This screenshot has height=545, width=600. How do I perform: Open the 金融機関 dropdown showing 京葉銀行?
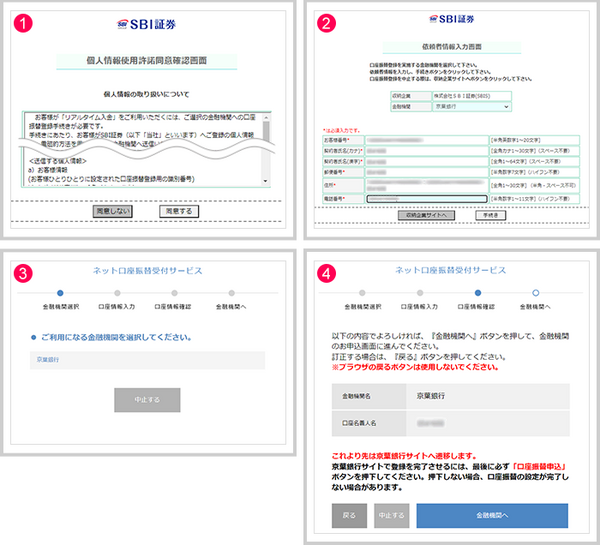point(471,106)
